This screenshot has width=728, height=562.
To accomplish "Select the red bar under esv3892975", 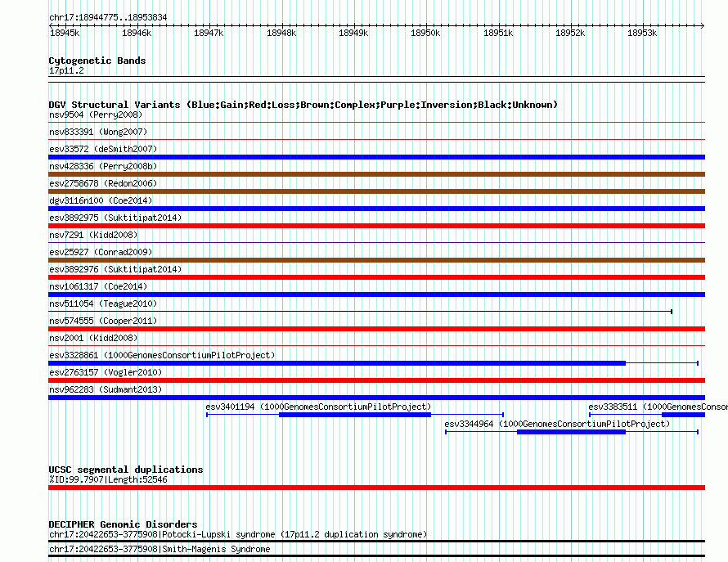I will [376, 226].
